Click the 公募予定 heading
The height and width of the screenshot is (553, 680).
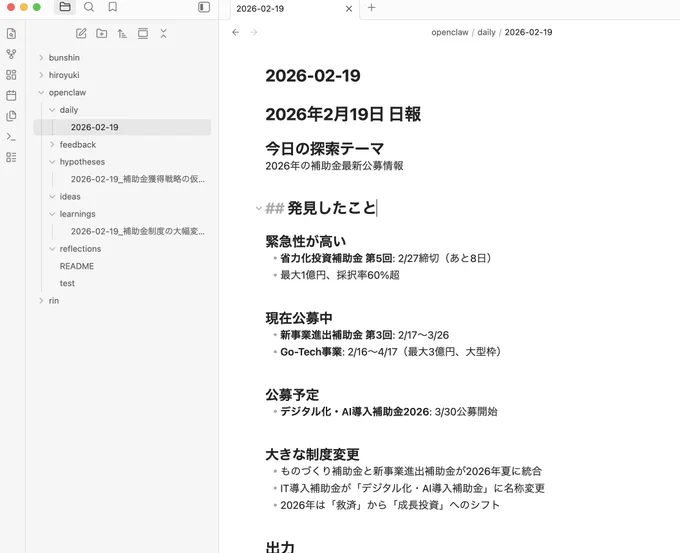point(292,395)
